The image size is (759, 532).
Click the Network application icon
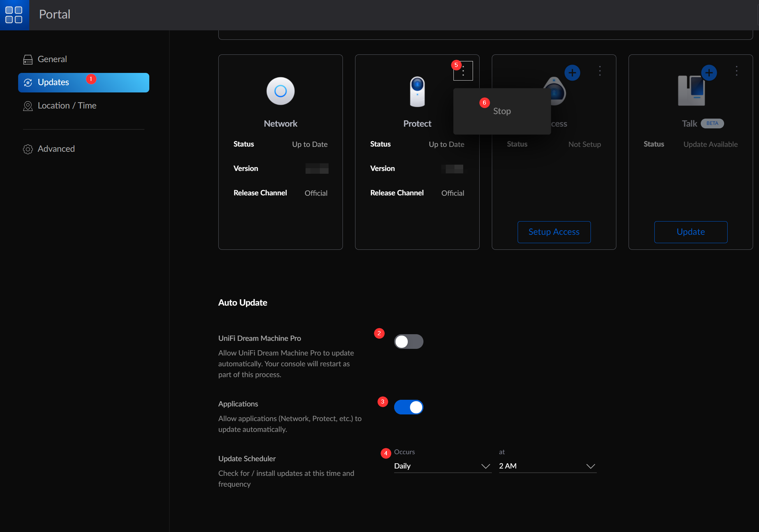coord(280,91)
